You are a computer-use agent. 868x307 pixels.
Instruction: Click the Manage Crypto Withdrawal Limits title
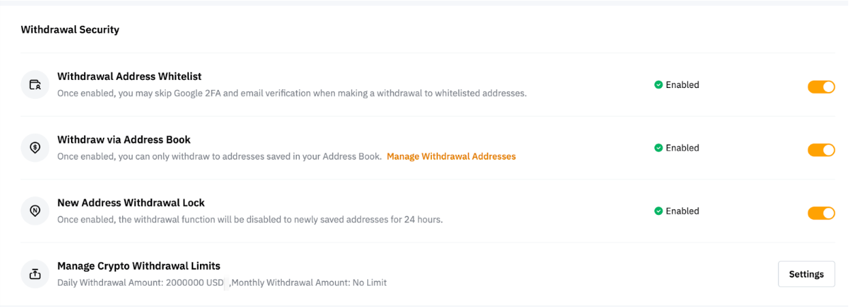coord(139,266)
